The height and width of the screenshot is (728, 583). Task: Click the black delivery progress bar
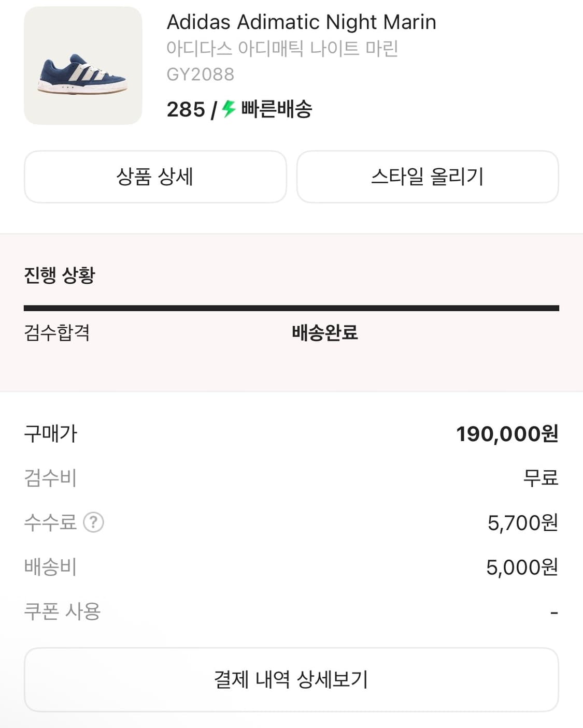point(291,308)
